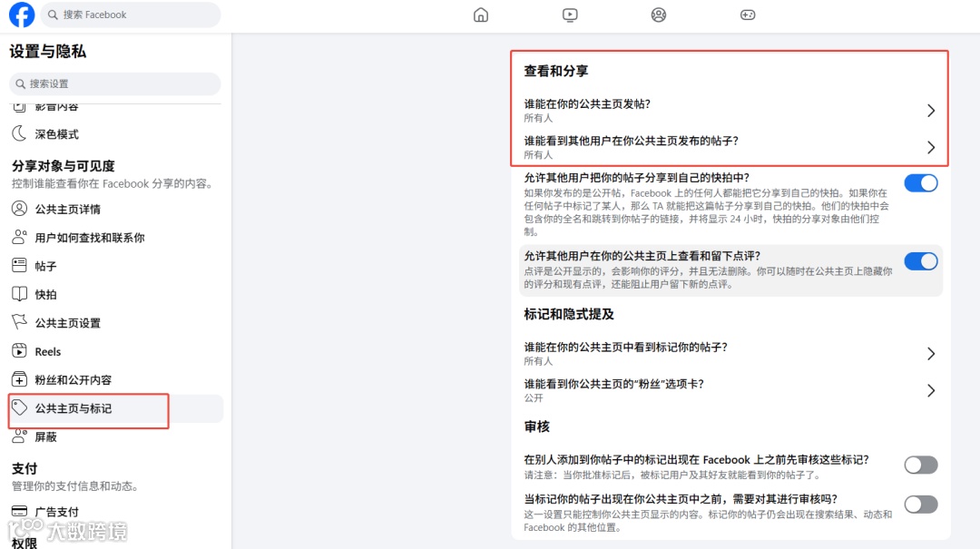Click the block-user icon beside 屏蔽
The width and height of the screenshot is (980, 549).
click(x=19, y=436)
